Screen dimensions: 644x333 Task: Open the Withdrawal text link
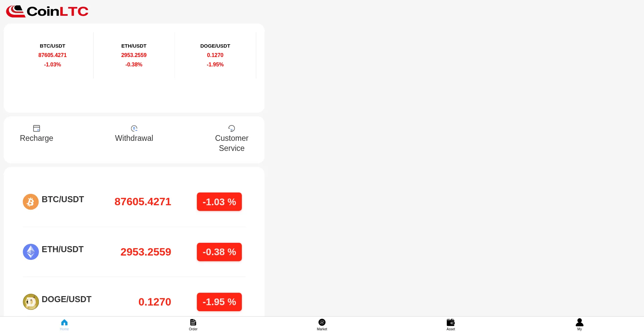[134, 138]
